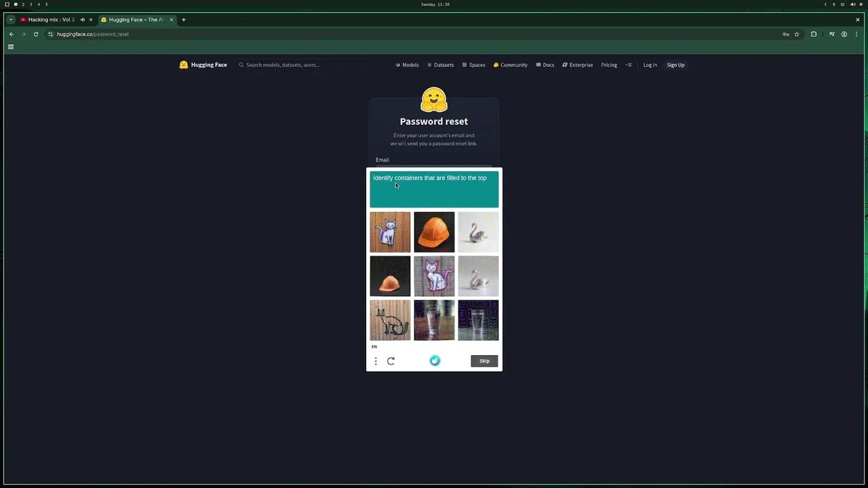The width and height of the screenshot is (868, 488).
Task: Switch to the Hacking mix Vol 3 tab
Action: click(x=51, y=20)
